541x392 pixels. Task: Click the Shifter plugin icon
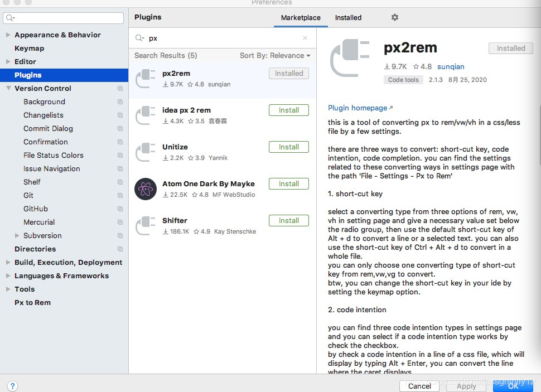coord(145,226)
